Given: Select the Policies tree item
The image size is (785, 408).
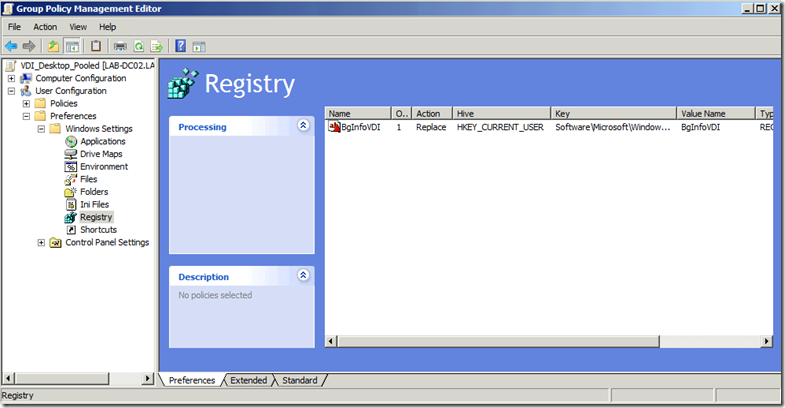Looking at the screenshot, I should tap(64, 104).
